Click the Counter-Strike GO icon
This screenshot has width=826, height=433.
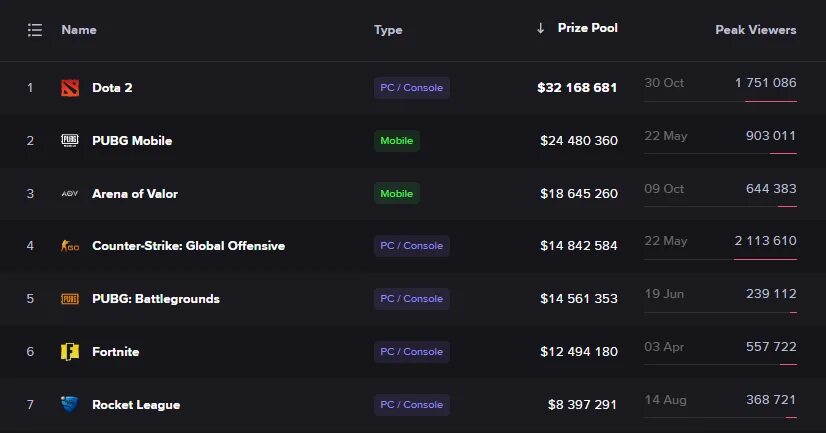click(70, 246)
